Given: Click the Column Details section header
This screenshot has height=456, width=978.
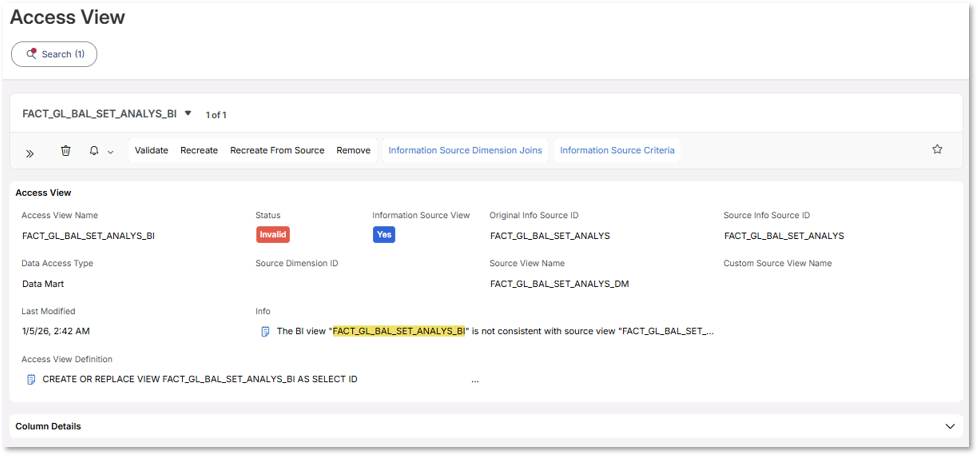Looking at the screenshot, I should tap(485, 427).
